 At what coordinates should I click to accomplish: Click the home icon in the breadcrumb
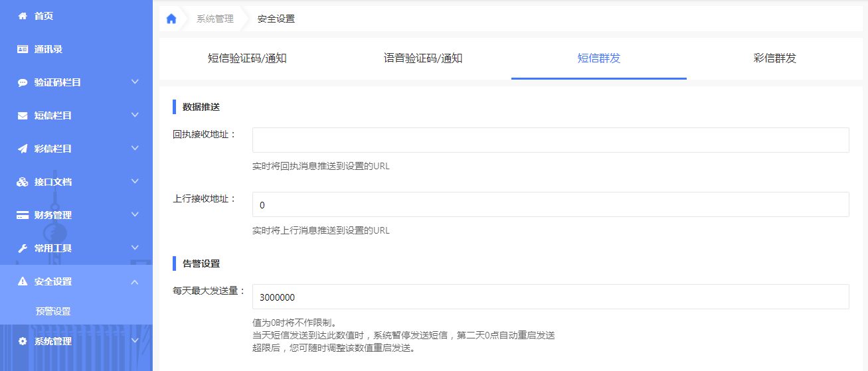coord(171,19)
